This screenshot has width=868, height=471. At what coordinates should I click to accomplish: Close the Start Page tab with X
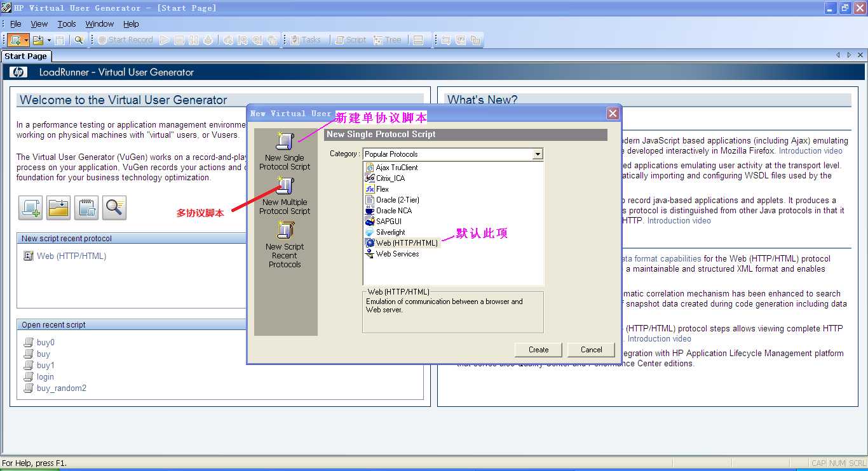860,56
